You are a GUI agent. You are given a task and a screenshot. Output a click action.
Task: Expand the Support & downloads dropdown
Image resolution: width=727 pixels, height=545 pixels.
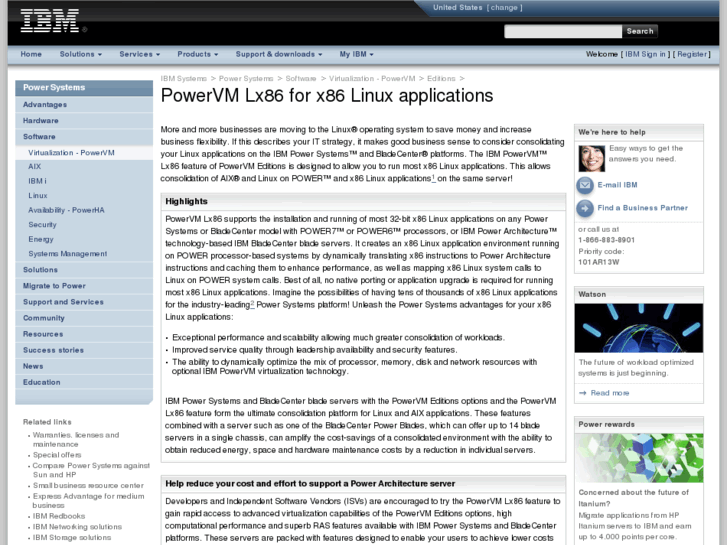coord(279,54)
